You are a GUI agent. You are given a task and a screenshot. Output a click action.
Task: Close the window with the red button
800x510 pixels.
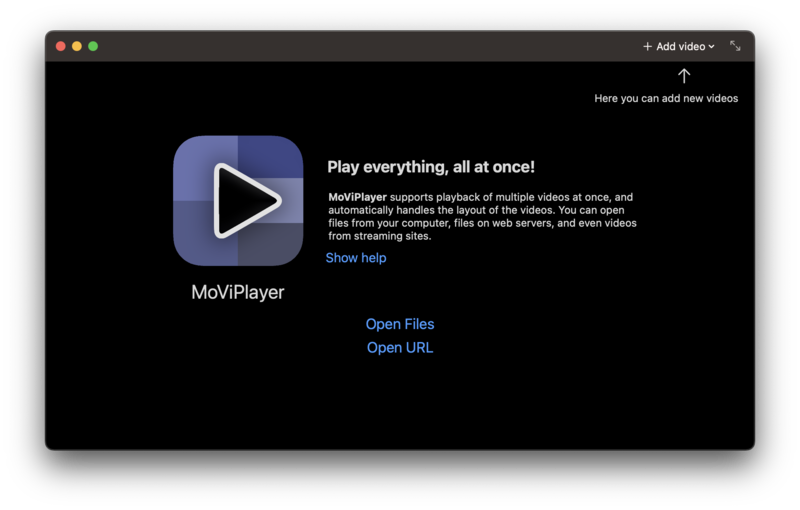61,46
